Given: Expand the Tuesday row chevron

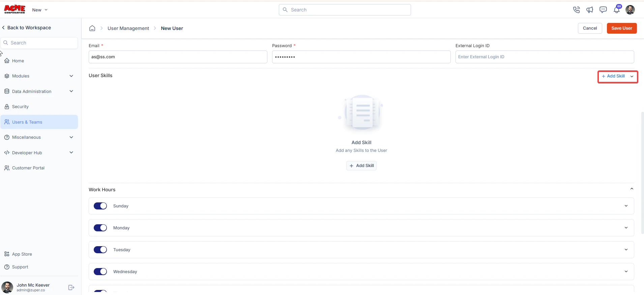Looking at the screenshot, I should click(626, 250).
